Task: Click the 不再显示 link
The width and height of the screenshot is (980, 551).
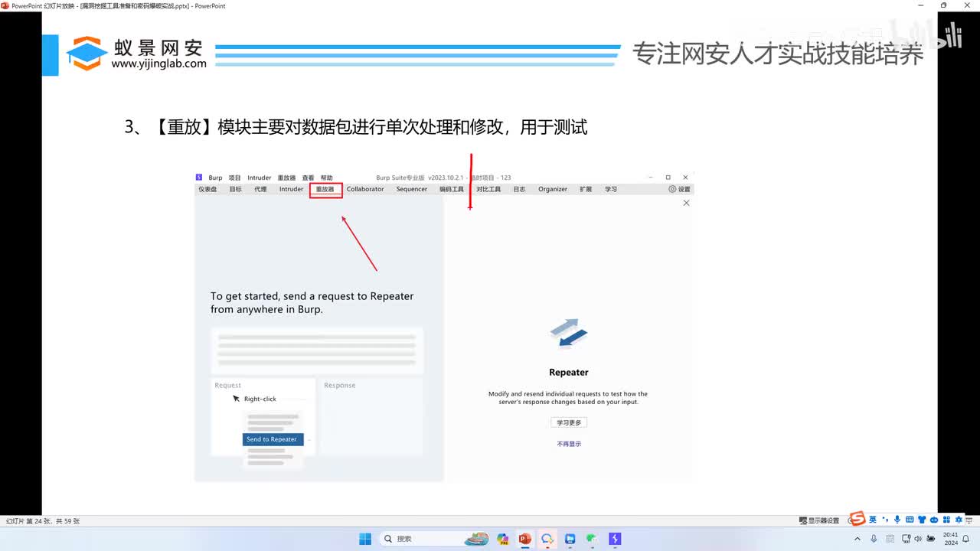Action: [x=569, y=444]
